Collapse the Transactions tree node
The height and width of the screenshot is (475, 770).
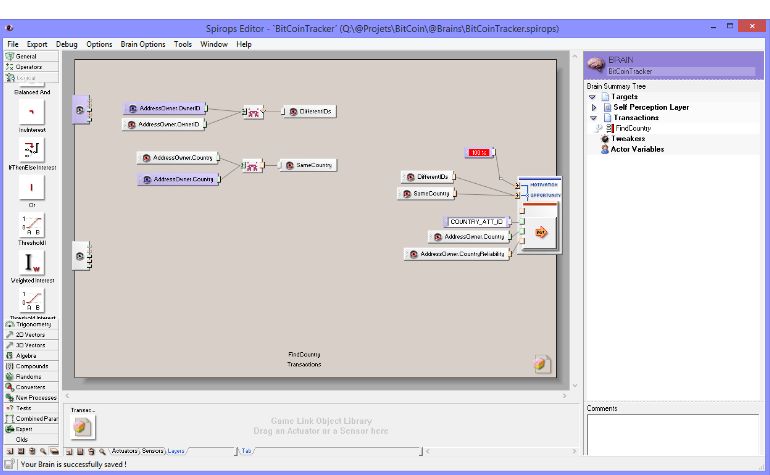(592, 118)
